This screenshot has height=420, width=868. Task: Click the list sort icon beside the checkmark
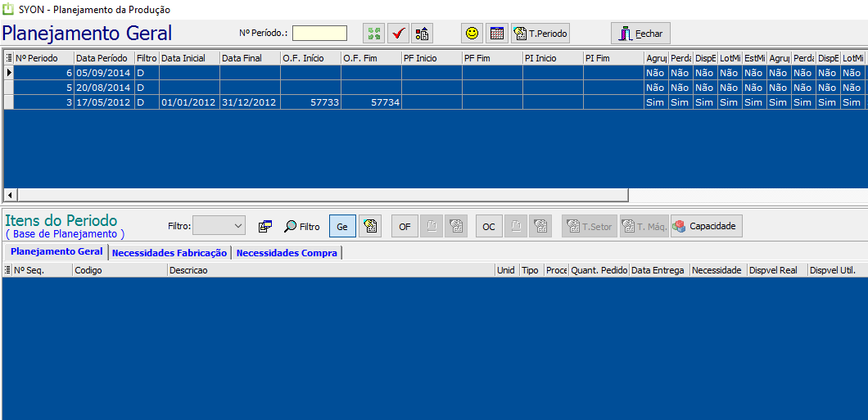(x=422, y=34)
